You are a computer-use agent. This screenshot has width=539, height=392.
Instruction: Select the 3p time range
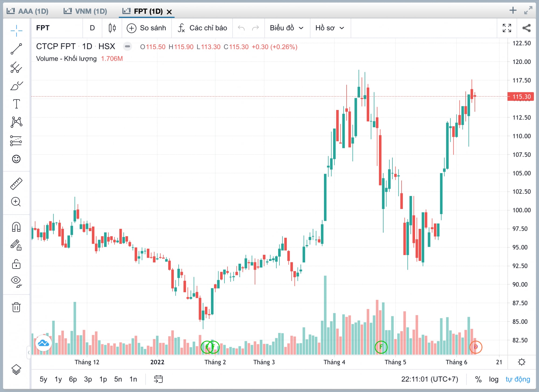(88, 379)
